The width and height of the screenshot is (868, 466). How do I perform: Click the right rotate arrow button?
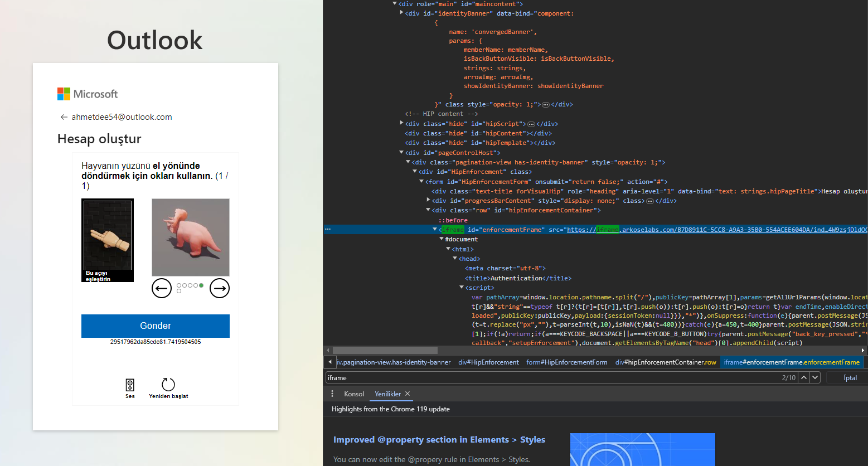tap(220, 288)
